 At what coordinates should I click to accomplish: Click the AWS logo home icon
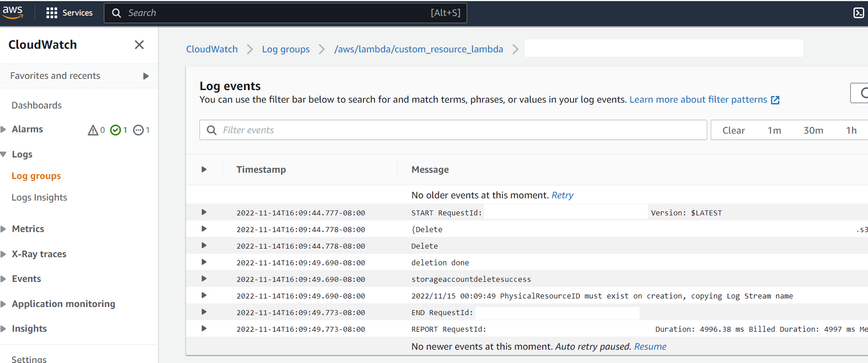(x=13, y=12)
